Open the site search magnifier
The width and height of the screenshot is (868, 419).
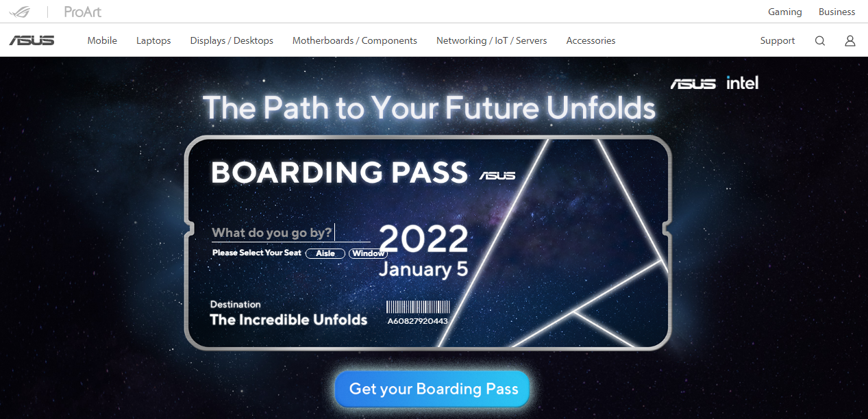(820, 40)
